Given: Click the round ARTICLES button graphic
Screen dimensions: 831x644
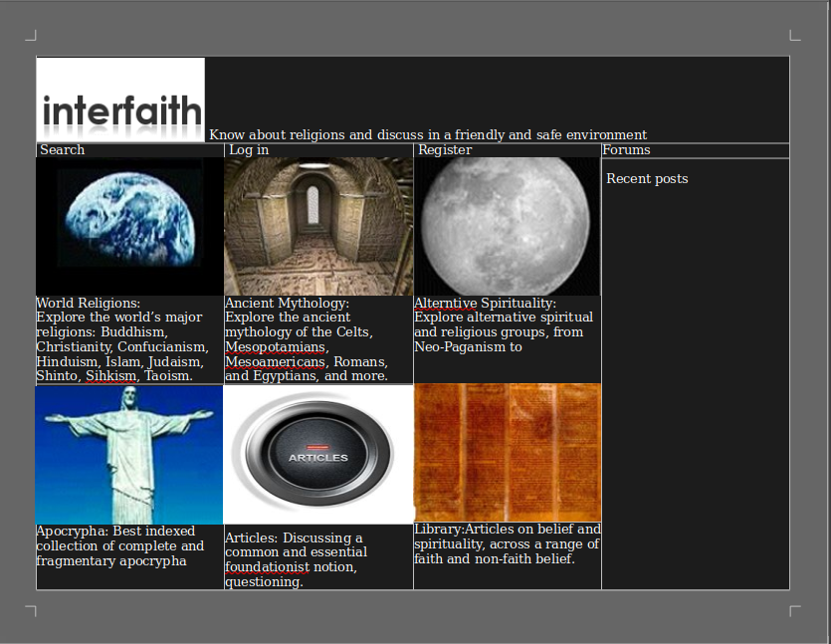Looking at the screenshot, I should (318, 455).
